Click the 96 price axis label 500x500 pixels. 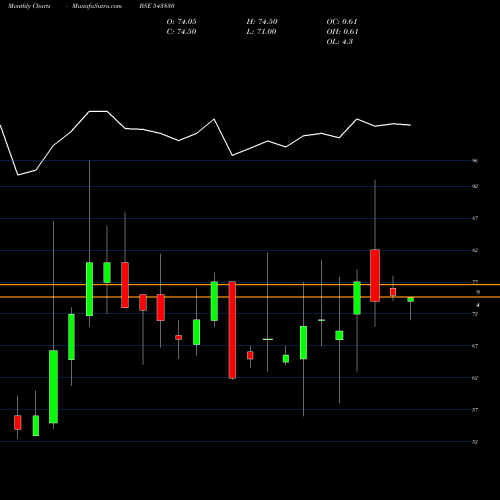(x=475, y=161)
